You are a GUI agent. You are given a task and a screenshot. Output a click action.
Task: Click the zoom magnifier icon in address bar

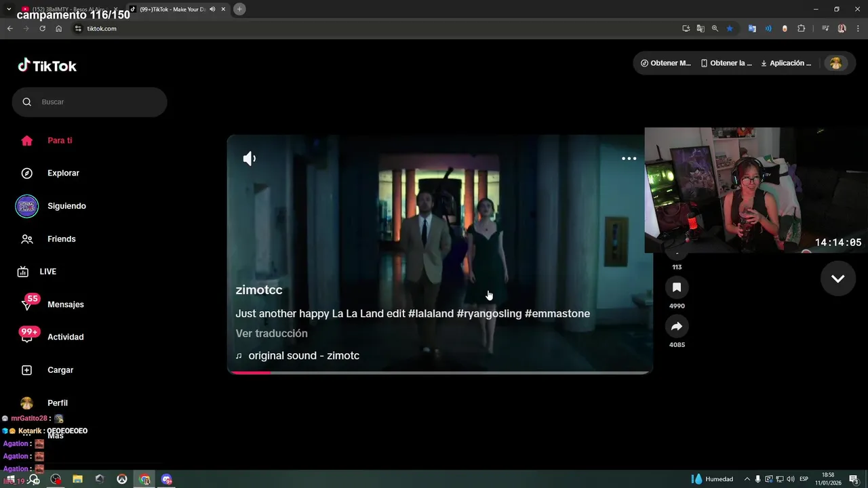click(x=715, y=28)
